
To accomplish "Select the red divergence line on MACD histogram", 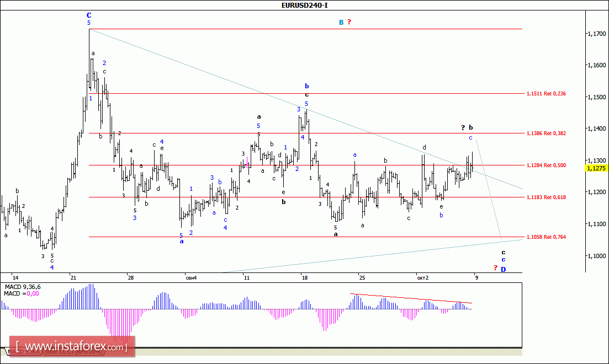I will pos(411,298).
